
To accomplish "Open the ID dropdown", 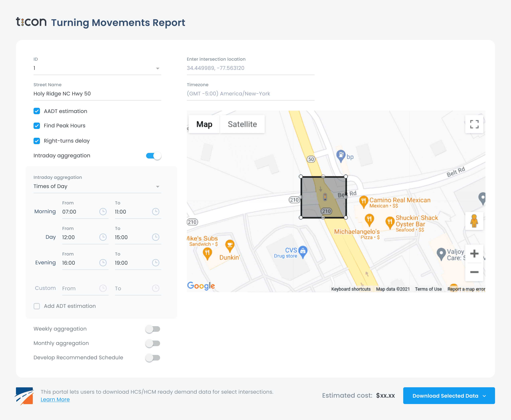I will pyautogui.click(x=97, y=68).
